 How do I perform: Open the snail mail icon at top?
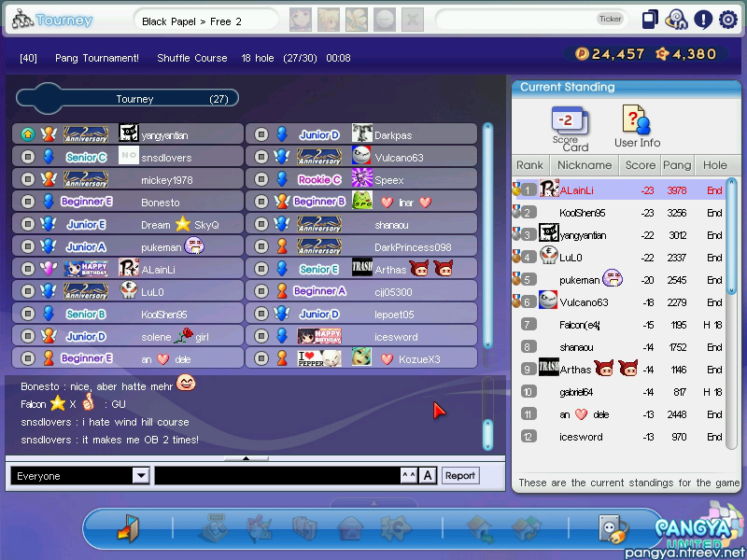(676, 20)
